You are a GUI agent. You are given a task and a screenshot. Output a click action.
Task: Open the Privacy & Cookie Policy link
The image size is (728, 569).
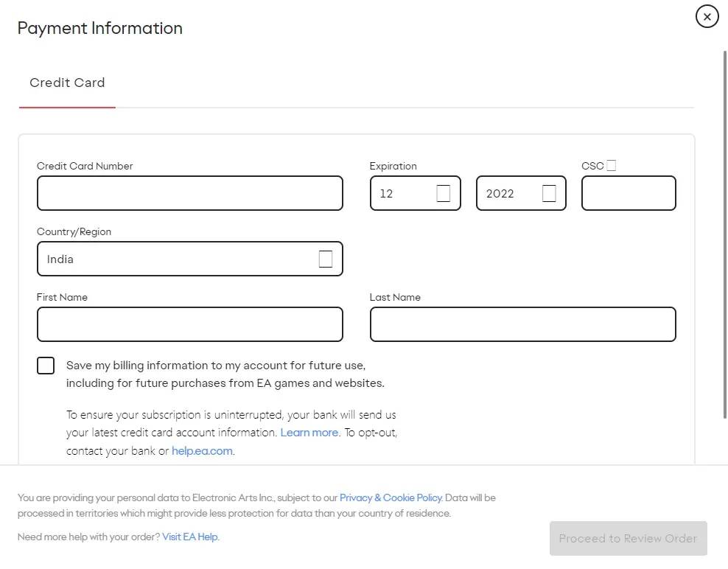391,498
